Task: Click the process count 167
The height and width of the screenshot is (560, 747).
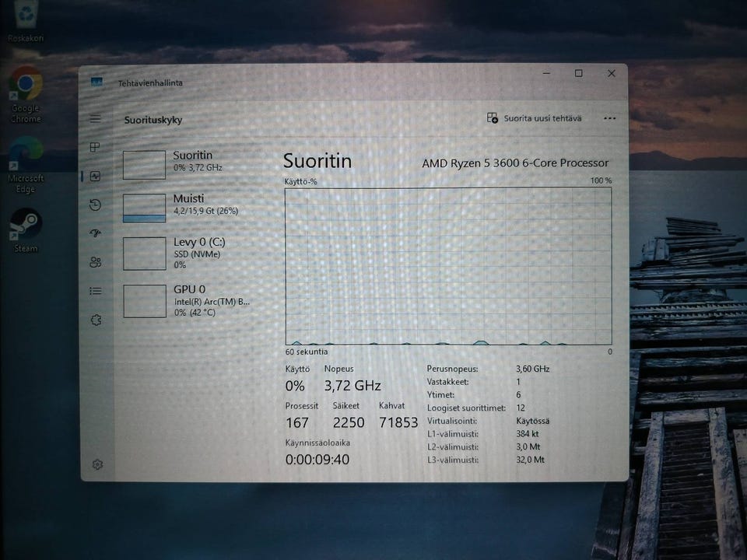Action: [296, 422]
